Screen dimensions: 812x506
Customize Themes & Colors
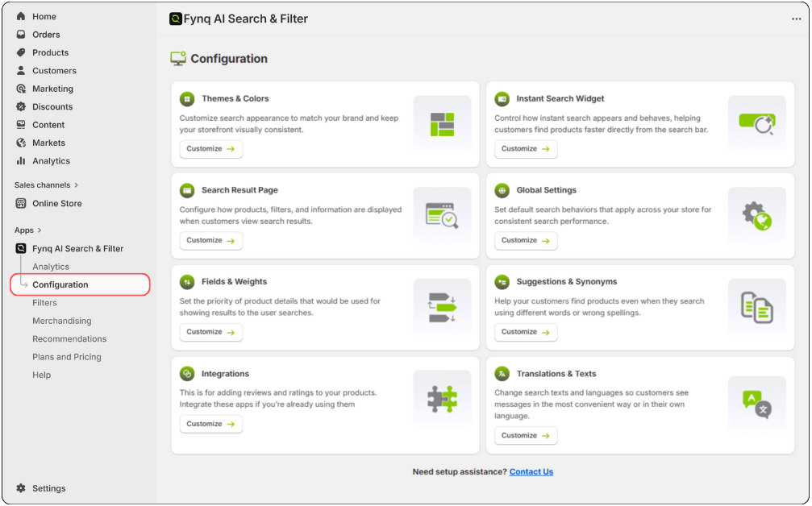(210, 149)
